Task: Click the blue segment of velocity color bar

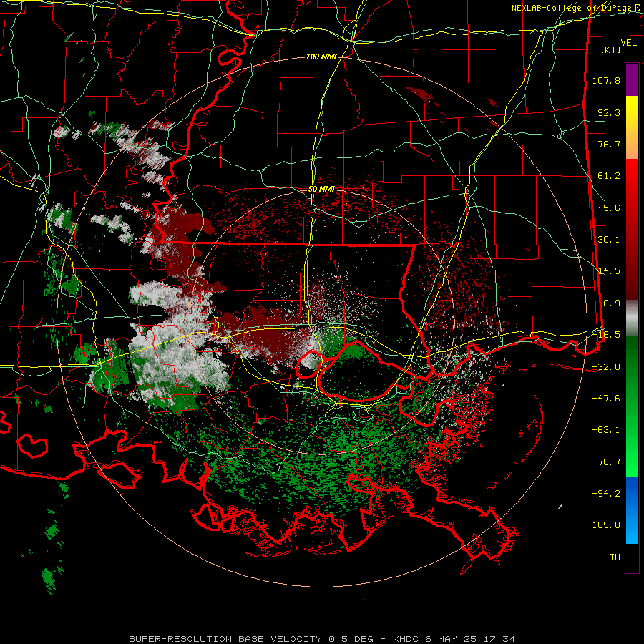Action: pos(632,510)
